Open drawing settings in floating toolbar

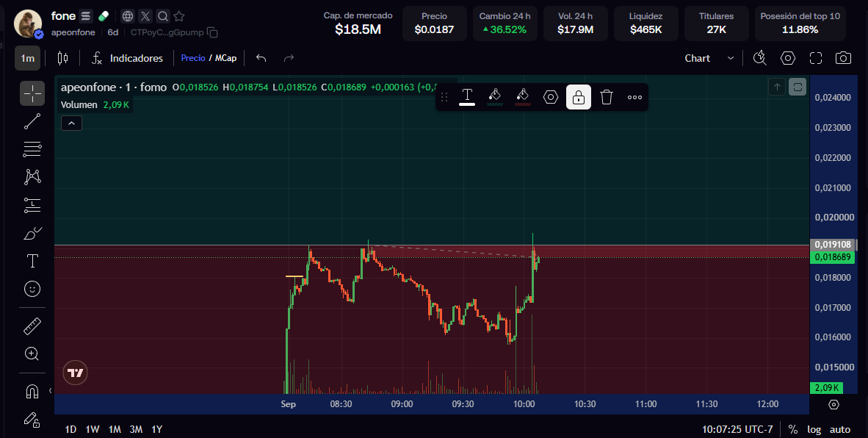pyautogui.click(x=550, y=97)
